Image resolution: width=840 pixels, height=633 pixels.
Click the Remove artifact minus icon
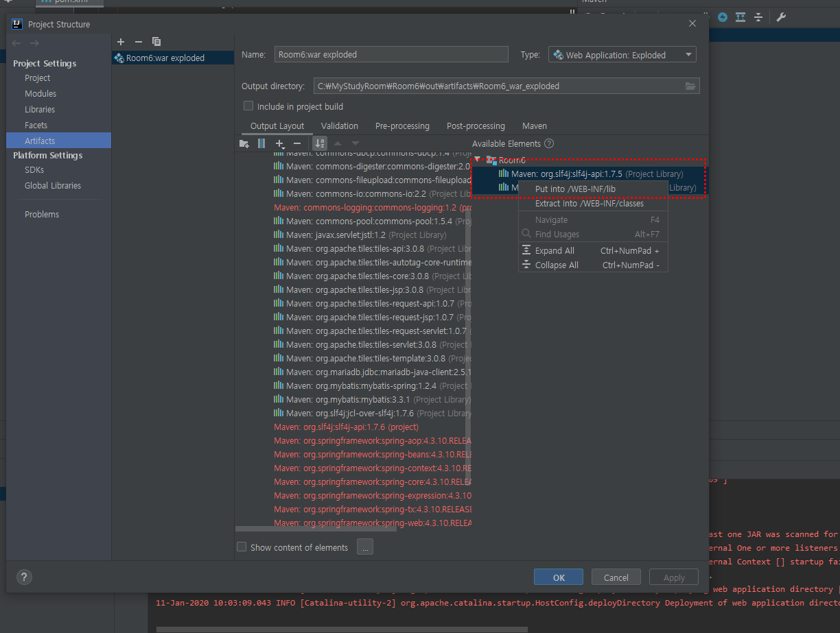tap(138, 42)
